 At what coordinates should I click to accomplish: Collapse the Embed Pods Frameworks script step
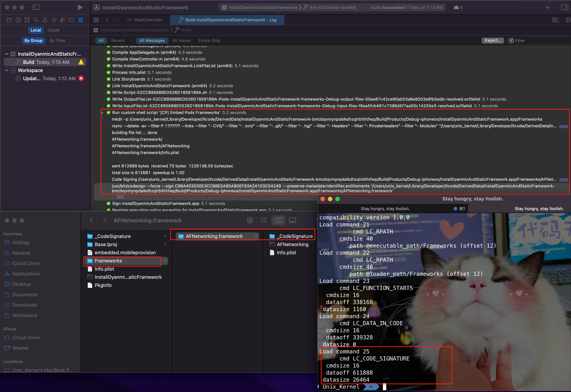click(102, 112)
